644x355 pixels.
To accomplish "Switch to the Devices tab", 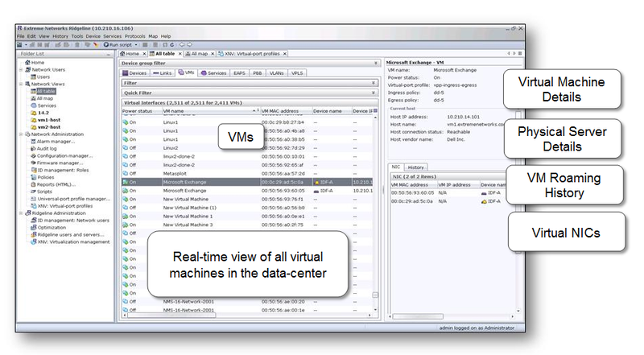I will click(x=134, y=73).
